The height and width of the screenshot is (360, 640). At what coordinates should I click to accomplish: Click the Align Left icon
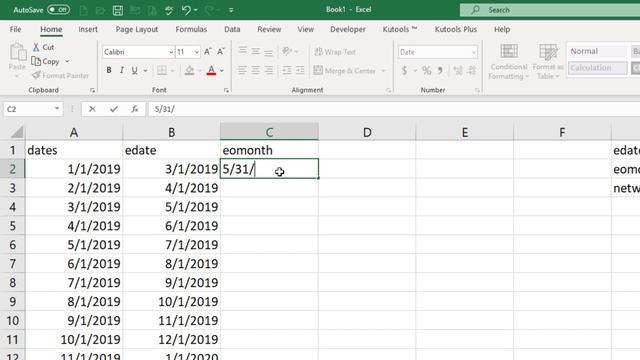click(x=242, y=70)
